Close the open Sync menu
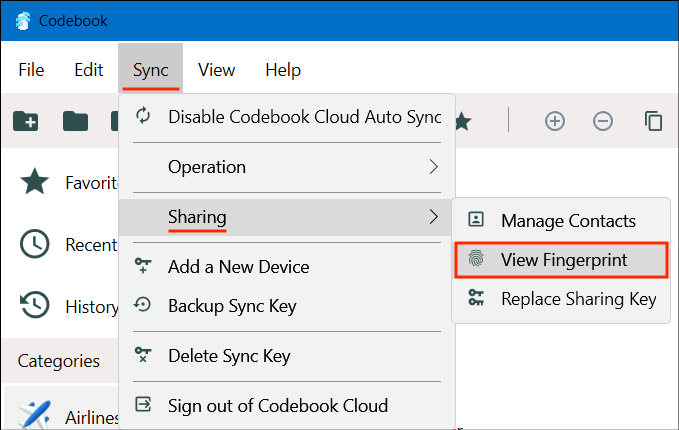The width and height of the screenshot is (679, 430). click(x=150, y=70)
